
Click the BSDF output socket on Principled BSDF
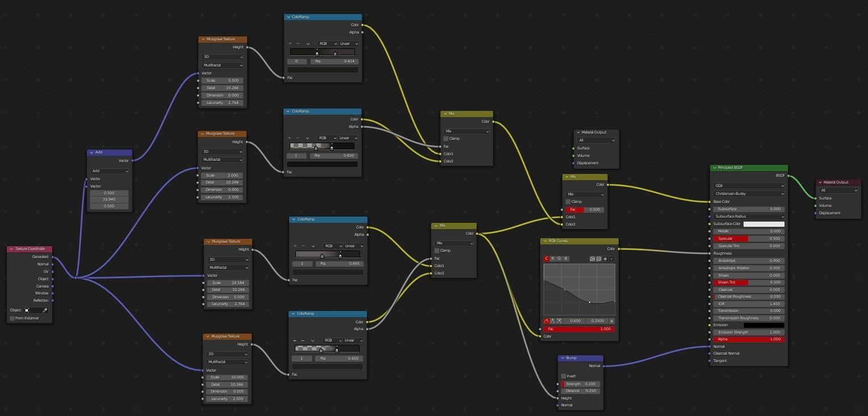click(788, 176)
